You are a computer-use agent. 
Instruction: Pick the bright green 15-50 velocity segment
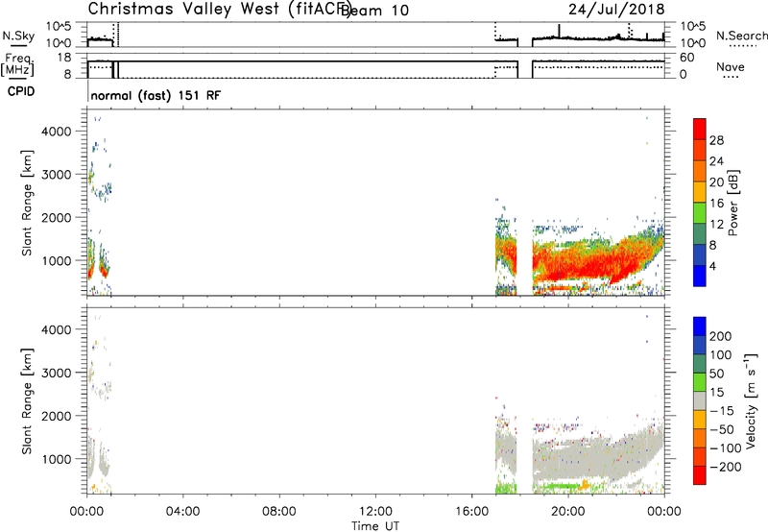[x=700, y=382]
